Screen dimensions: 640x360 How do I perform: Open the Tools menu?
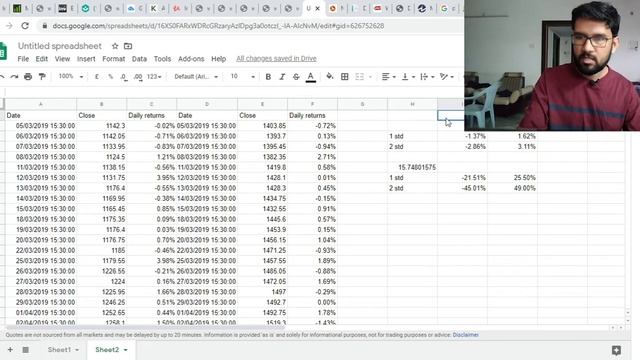[162, 59]
